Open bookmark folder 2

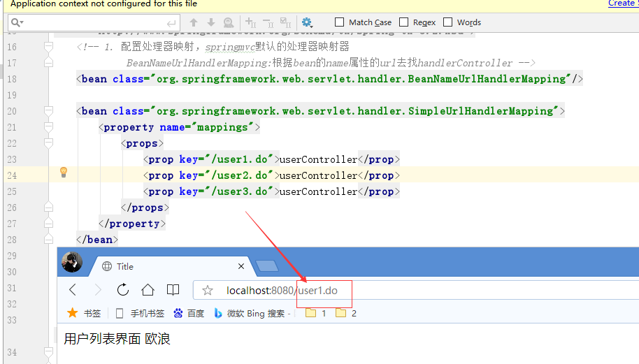pos(346,313)
